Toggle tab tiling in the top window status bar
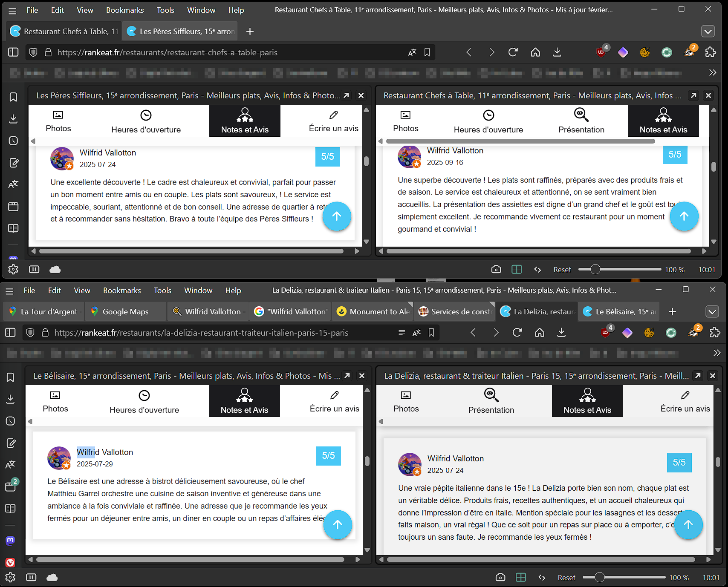 pos(517,270)
